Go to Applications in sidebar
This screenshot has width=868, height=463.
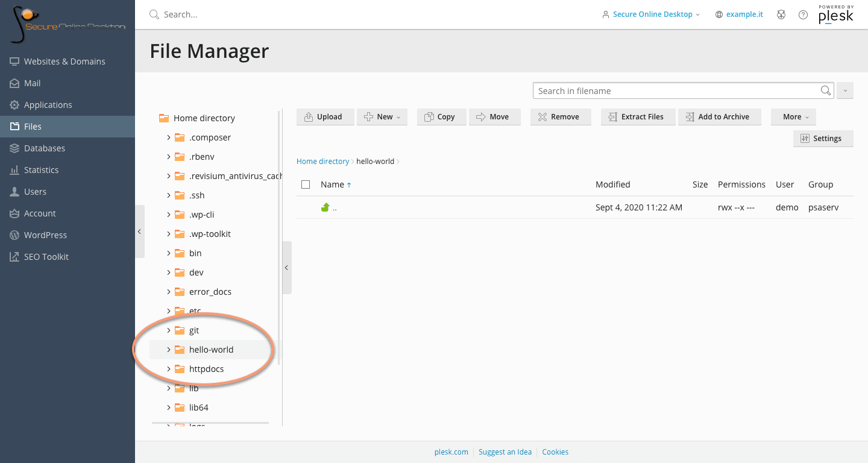tap(40, 105)
